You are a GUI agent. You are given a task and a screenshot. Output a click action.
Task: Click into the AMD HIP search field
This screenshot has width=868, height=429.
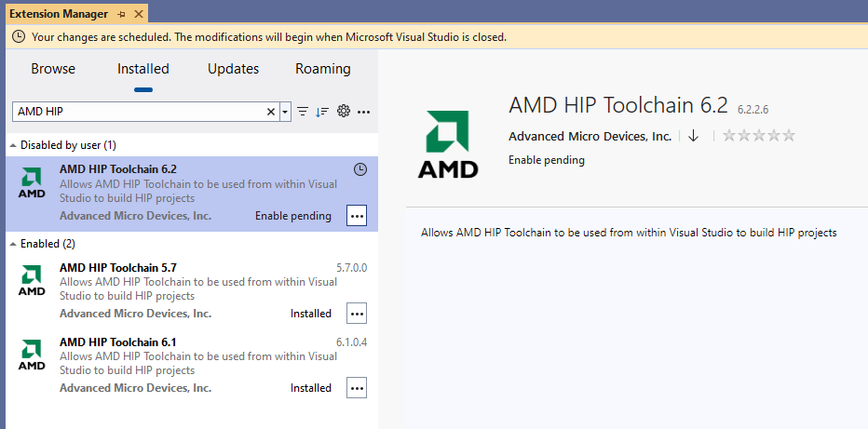[140, 112]
